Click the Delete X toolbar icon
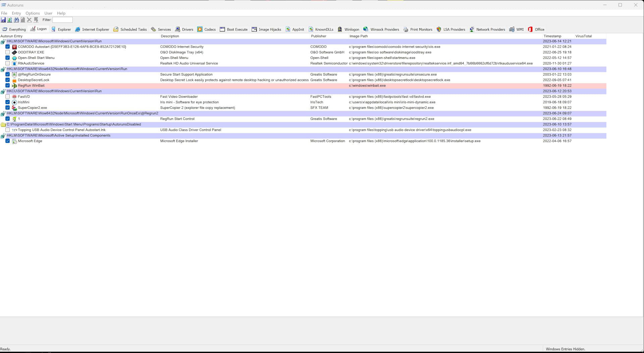 coord(29,20)
